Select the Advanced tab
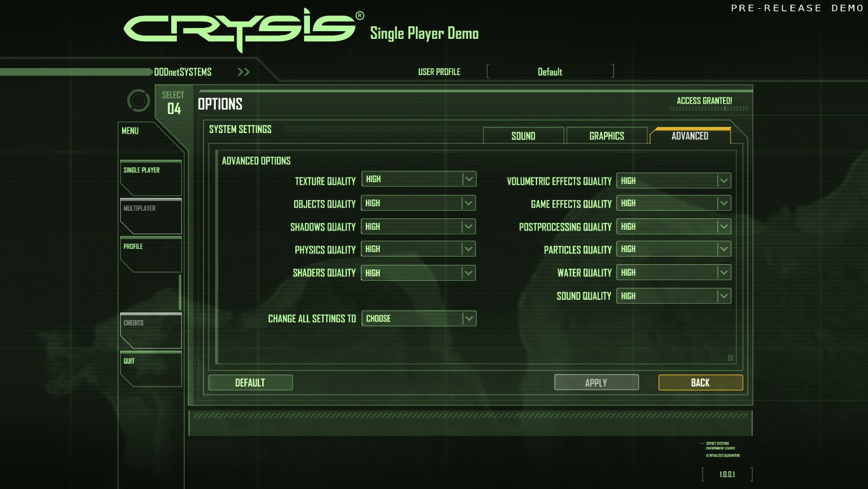Screen dimensions: 868x489 pyautogui.click(x=690, y=136)
